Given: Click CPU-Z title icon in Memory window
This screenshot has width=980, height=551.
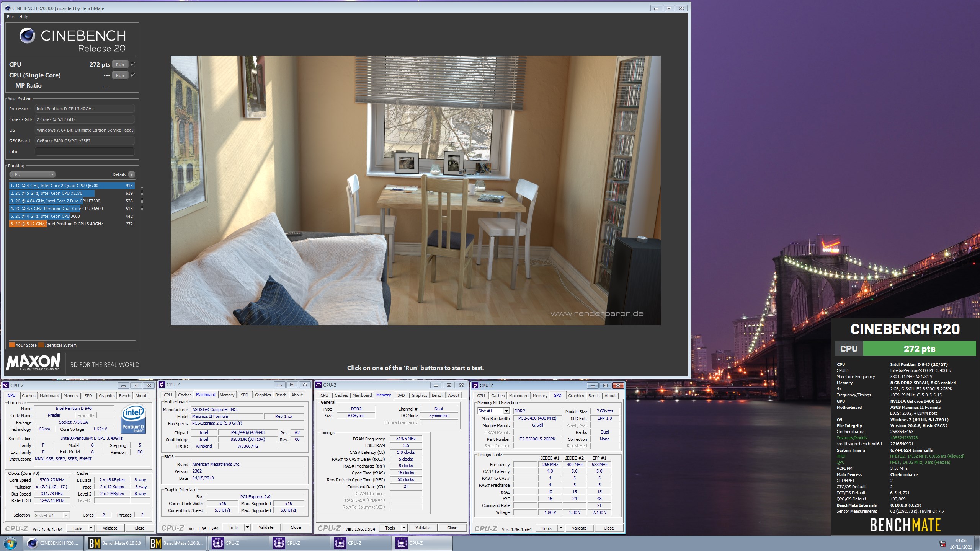Looking at the screenshot, I should click(x=318, y=385).
